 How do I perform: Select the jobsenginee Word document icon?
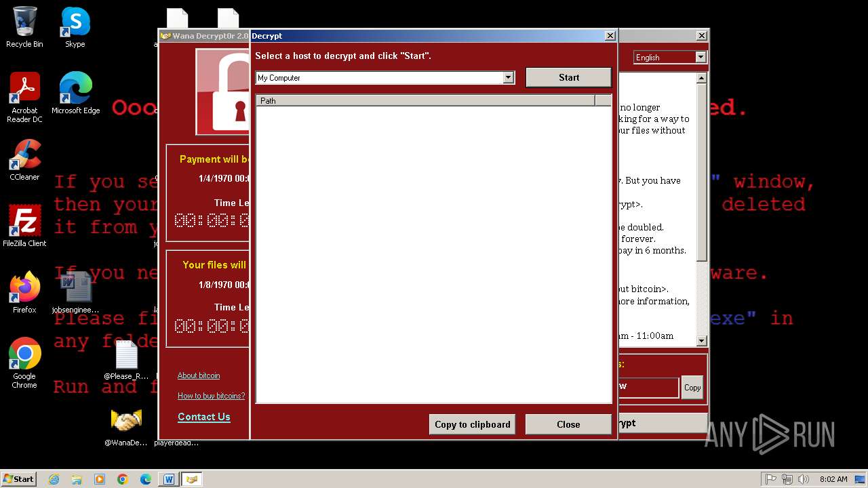click(75, 293)
